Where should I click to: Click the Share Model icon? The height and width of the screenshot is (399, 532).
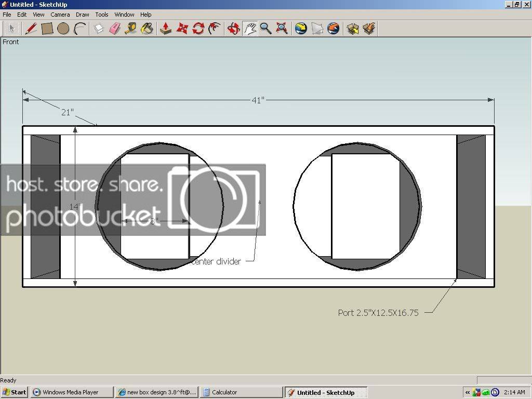(369, 29)
